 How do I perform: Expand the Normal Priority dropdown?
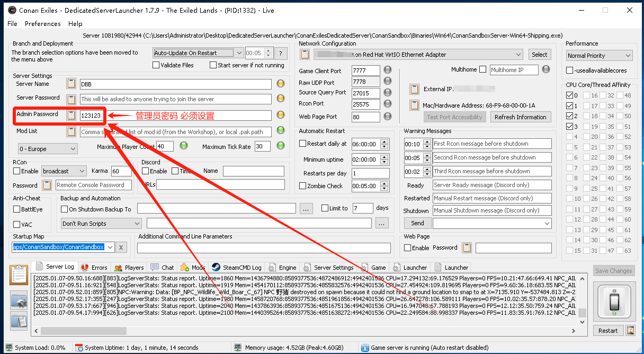599,56
